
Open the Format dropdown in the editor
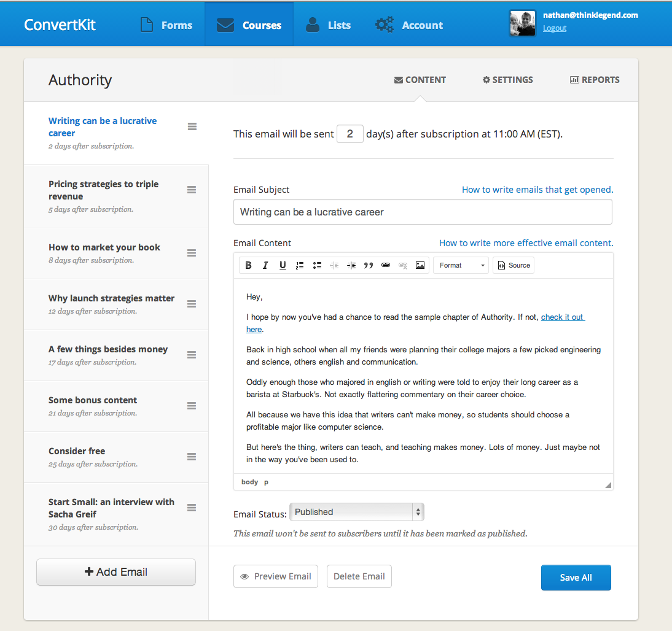pyautogui.click(x=461, y=265)
